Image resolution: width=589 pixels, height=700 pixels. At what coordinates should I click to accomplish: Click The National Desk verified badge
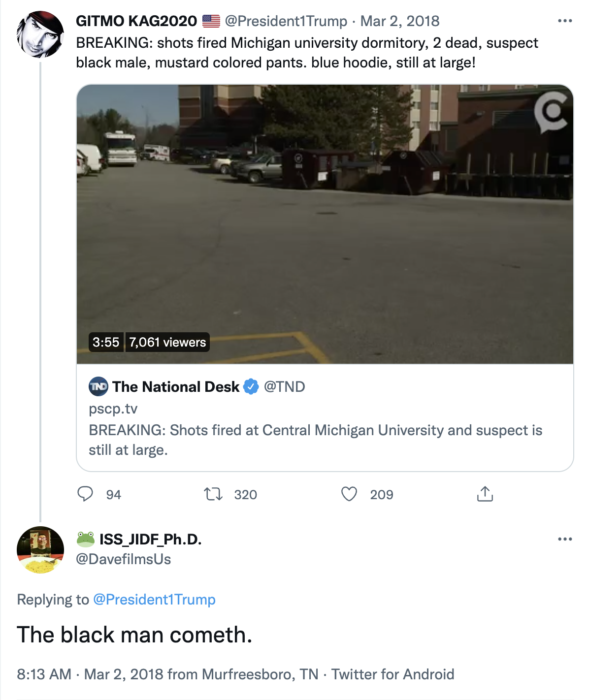pyautogui.click(x=251, y=387)
